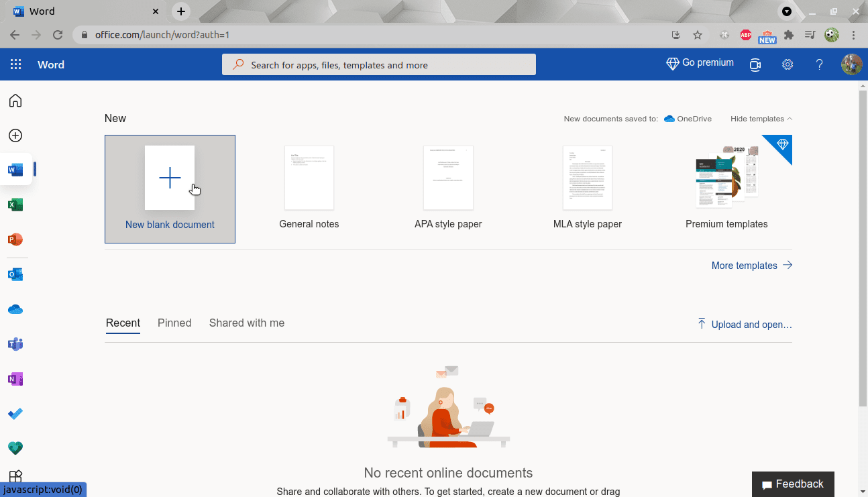Open OneDrive from the sidebar
Viewport: 868px width, 497px height.
pyautogui.click(x=15, y=309)
